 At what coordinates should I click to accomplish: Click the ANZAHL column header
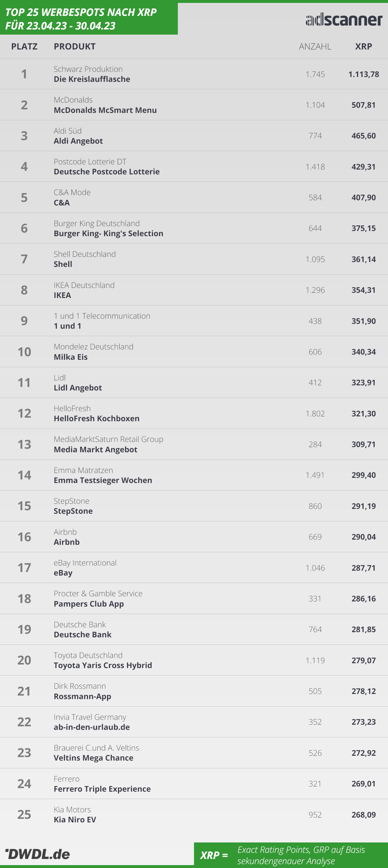click(x=315, y=47)
